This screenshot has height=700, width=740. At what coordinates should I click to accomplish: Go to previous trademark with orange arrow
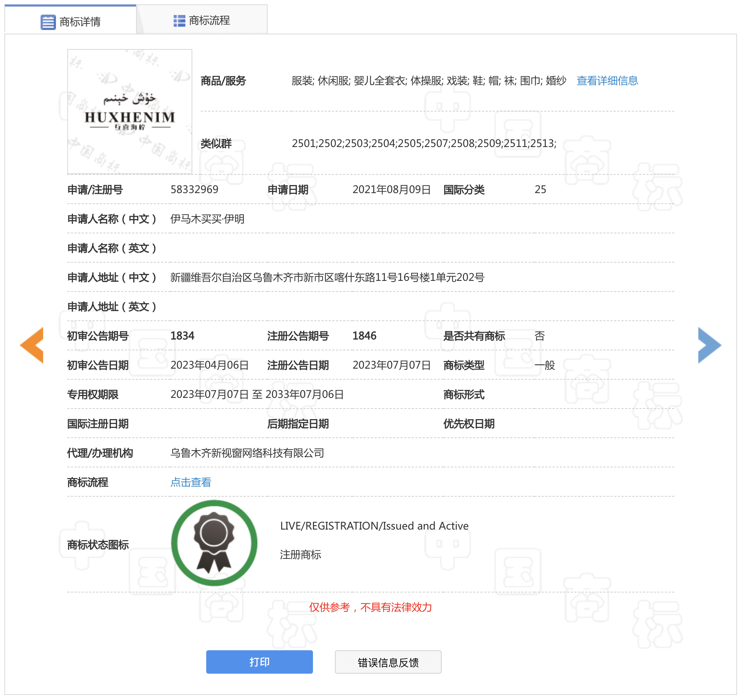(32, 345)
